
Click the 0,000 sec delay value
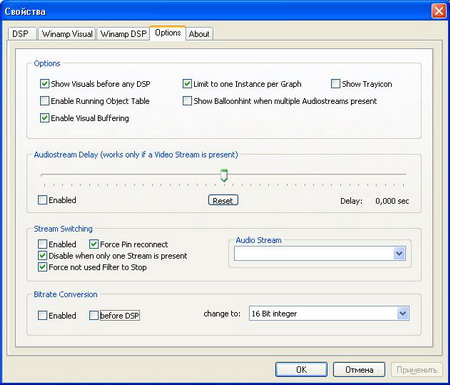(x=392, y=201)
